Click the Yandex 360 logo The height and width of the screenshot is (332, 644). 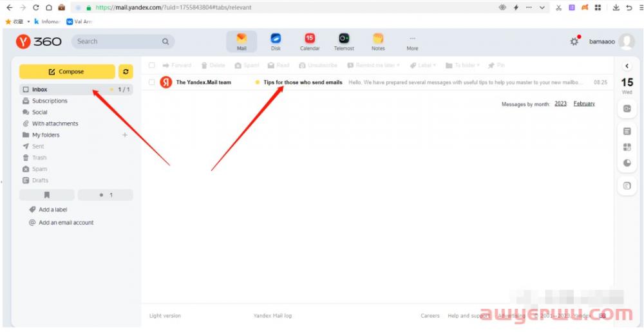pos(40,41)
